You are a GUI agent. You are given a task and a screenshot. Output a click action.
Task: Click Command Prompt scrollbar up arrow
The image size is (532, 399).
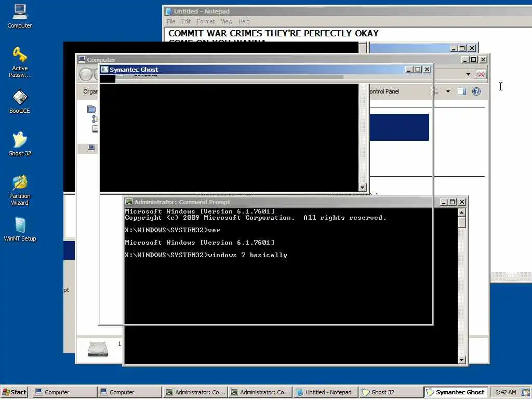[x=461, y=212]
